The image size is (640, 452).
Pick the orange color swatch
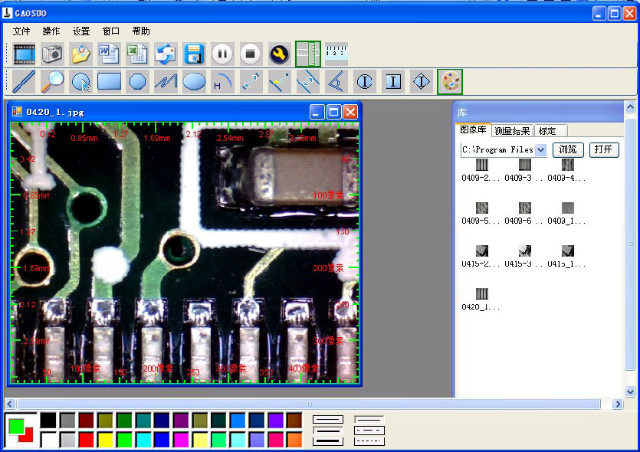click(294, 440)
